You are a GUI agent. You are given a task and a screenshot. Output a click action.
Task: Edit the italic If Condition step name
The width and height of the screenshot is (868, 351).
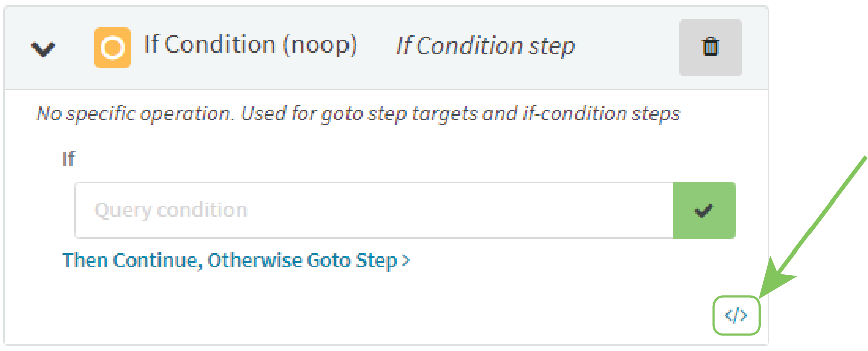click(x=486, y=46)
